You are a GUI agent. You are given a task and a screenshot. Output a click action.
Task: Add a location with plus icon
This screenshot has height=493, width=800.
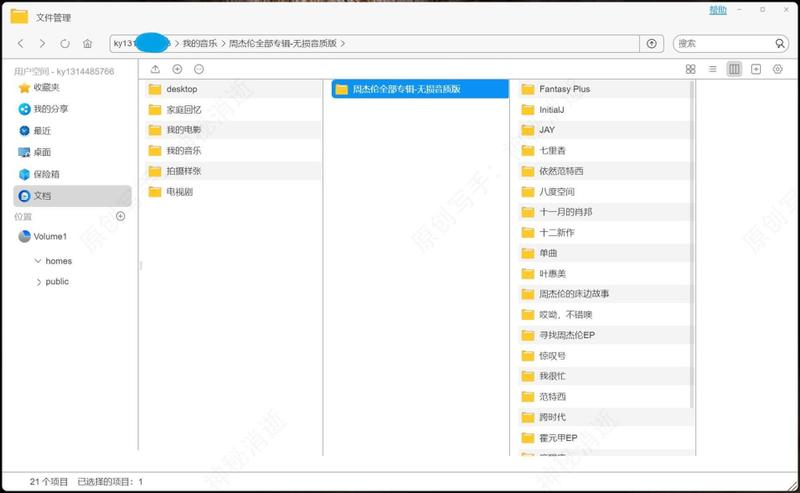[x=120, y=216]
